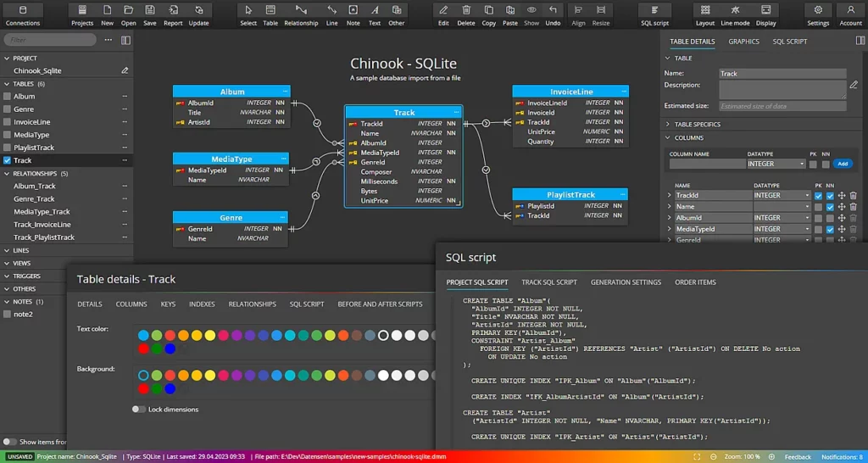Open the SQL script toolbar button
Image resolution: width=868 pixels, height=463 pixels.
[655, 15]
